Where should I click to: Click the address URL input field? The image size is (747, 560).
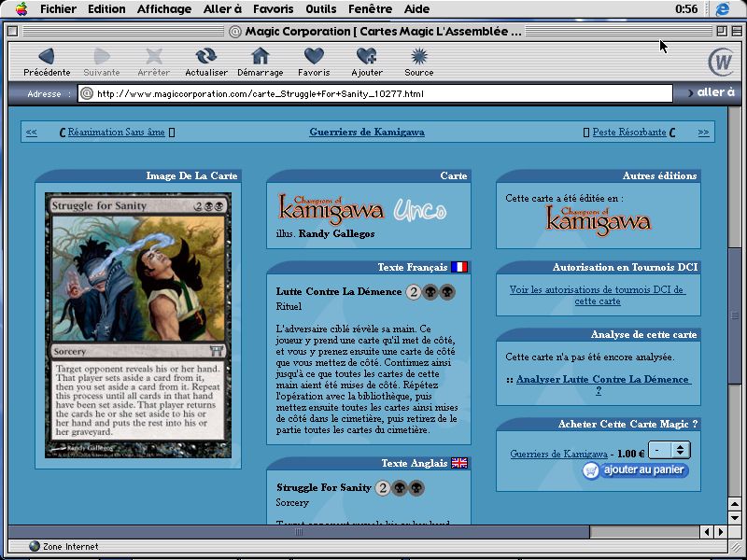[373, 93]
